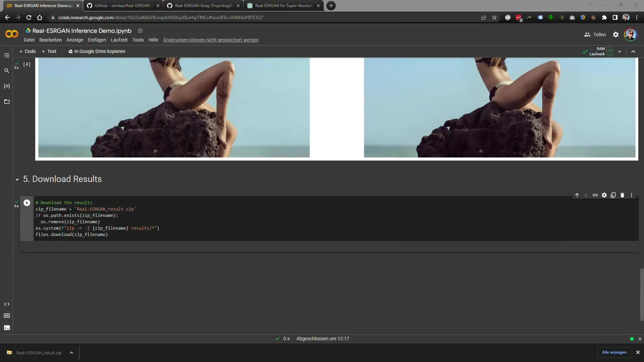Image resolution: width=644 pixels, height=362 pixels.
Task: Click the Alle anzeigen link in download bar
Action: pyautogui.click(x=614, y=352)
